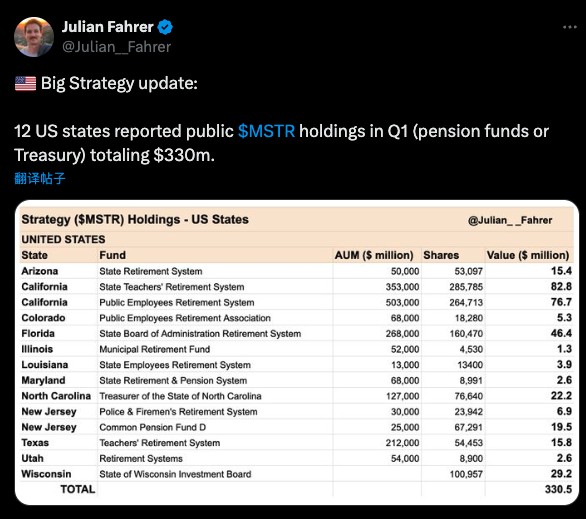This screenshot has width=586, height=519.
Task: Click the Texas Teachers' Retirement System row
Action: point(296,442)
